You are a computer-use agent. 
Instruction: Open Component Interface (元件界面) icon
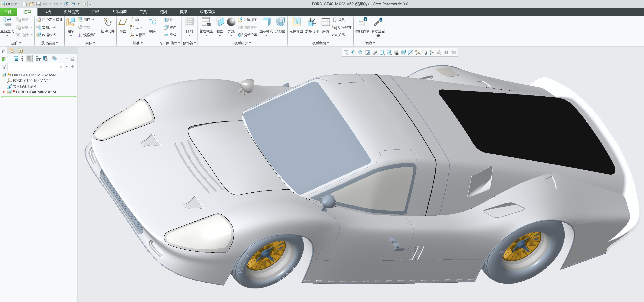(x=296, y=22)
